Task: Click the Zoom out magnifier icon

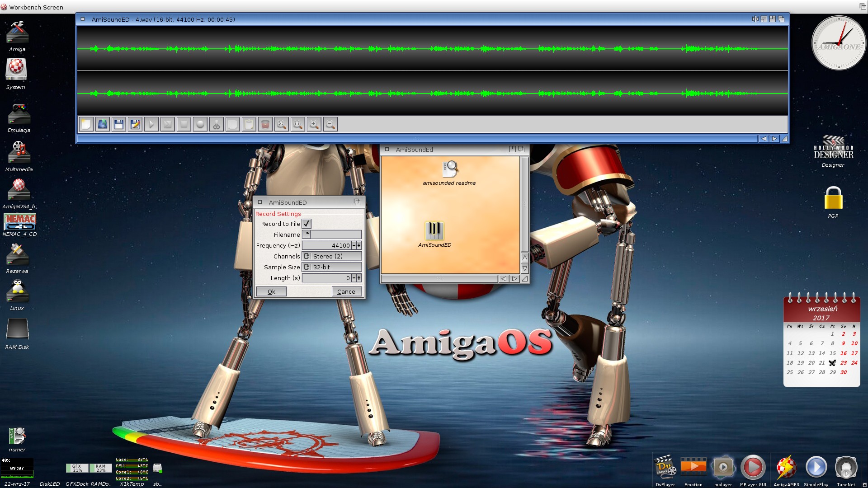Action: (x=330, y=124)
